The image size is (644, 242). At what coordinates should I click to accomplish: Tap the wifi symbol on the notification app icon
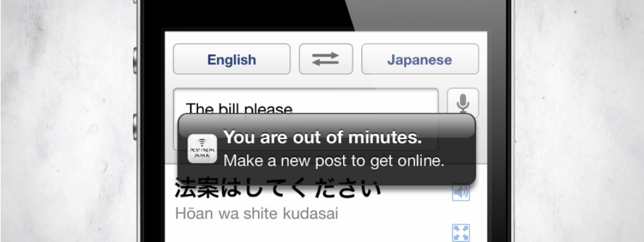tap(201, 142)
